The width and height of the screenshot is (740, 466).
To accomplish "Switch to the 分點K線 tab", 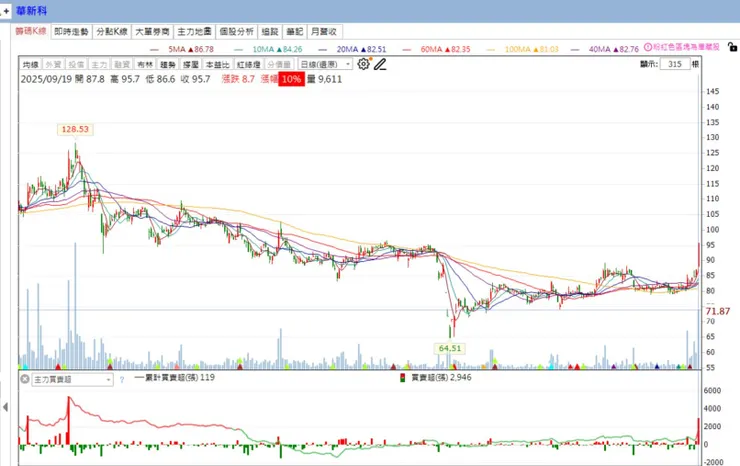I will (112, 32).
